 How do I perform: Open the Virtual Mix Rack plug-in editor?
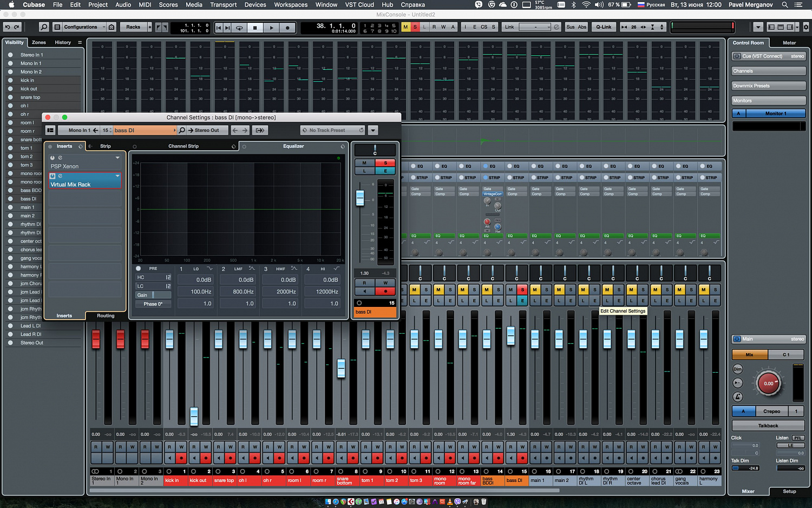tap(60, 176)
